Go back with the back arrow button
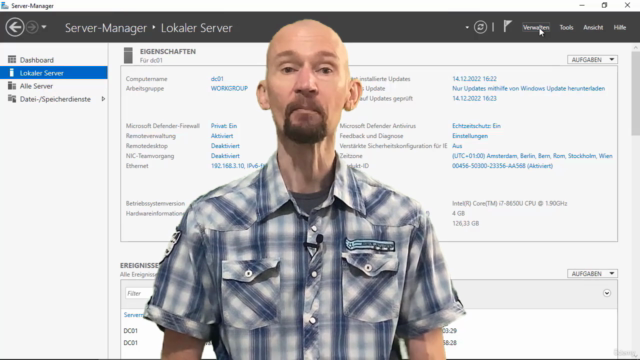 pyautogui.click(x=15, y=27)
